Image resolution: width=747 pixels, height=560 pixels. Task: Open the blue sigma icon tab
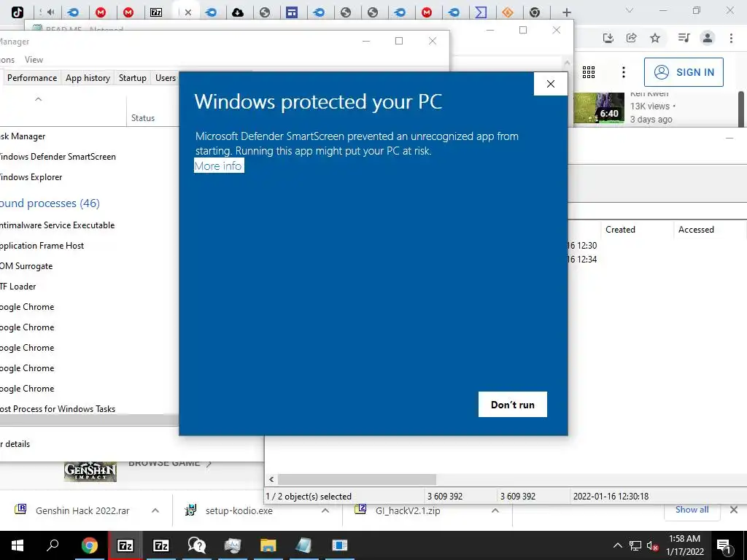coord(481,12)
